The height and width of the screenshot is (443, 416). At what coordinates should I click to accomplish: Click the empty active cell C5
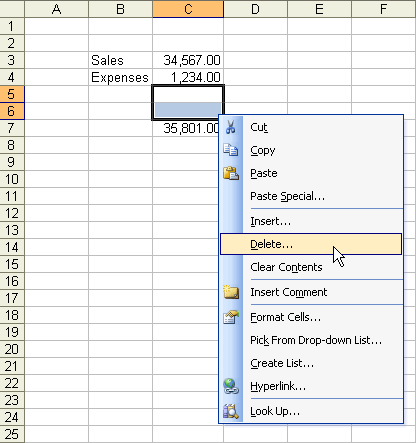tap(188, 94)
